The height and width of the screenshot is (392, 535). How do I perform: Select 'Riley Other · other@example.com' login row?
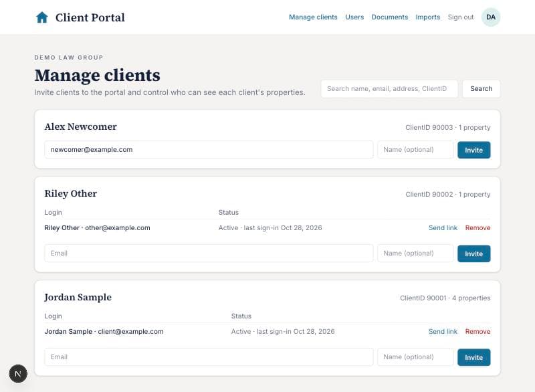97,227
